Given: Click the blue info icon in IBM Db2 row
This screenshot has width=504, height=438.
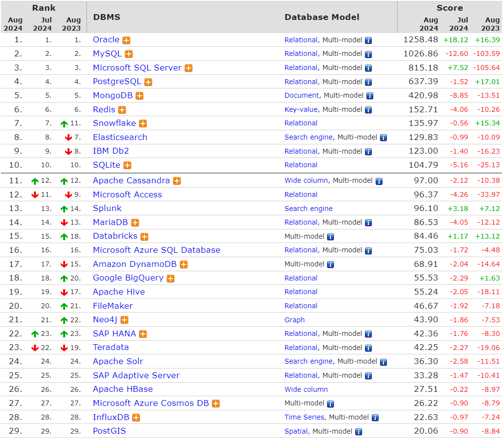Looking at the screenshot, I should click(368, 152).
